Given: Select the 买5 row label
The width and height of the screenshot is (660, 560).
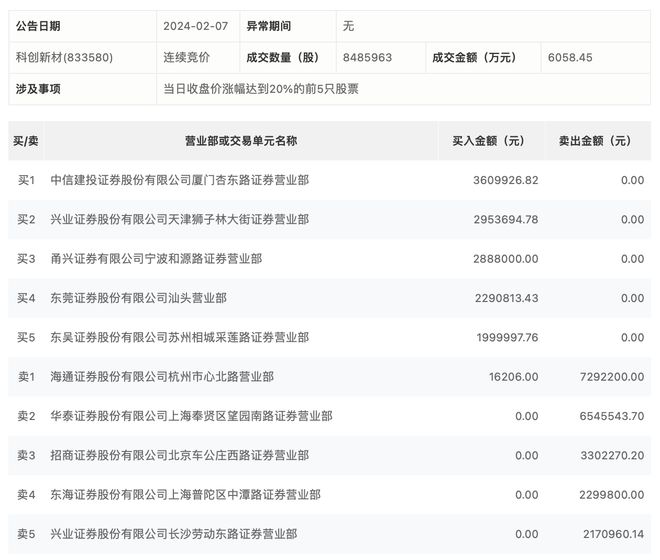Looking at the screenshot, I should [x=26, y=337].
